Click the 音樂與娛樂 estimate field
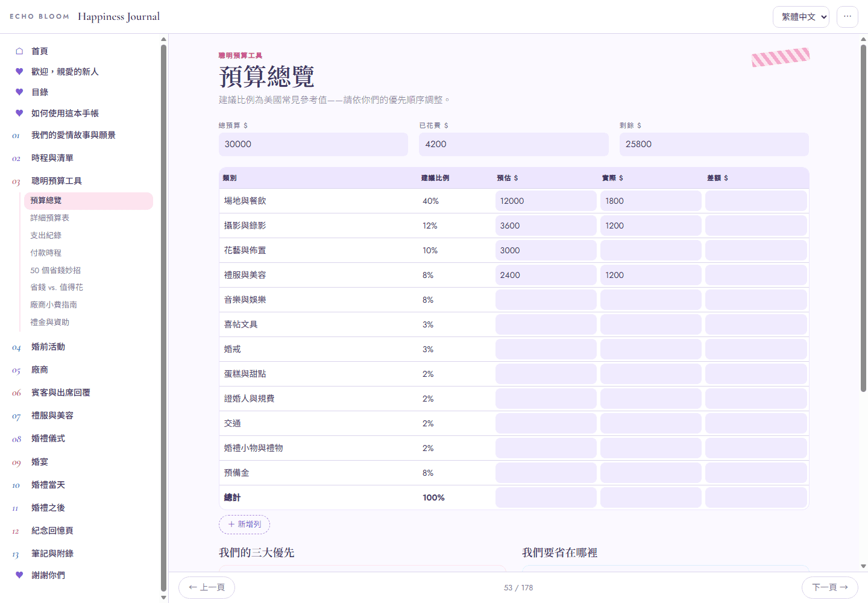The image size is (868, 603). tap(546, 300)
